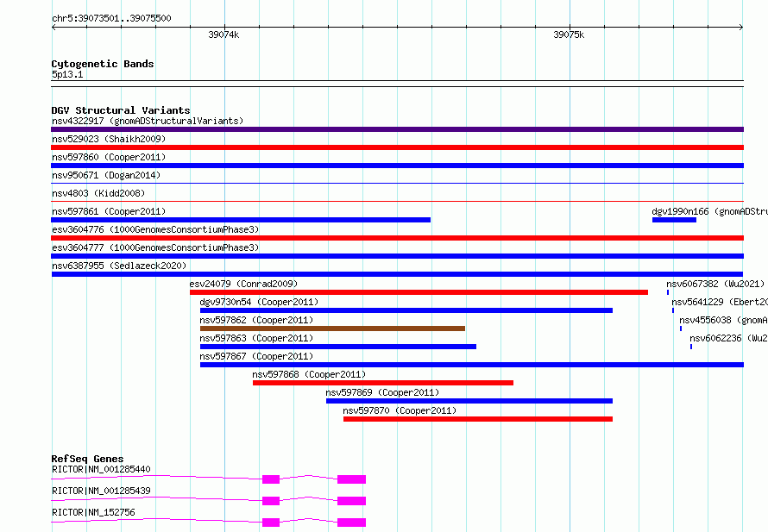Viewport: 768px width, 532px height.
Task: Open RICTOR|NM_001285440 transcript label
Action: pos(101,469)
